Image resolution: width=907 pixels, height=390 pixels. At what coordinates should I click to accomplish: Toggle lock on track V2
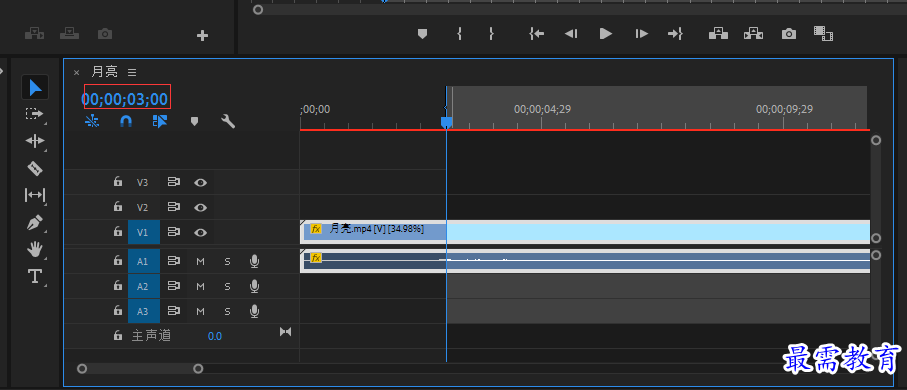coord(117,207)
